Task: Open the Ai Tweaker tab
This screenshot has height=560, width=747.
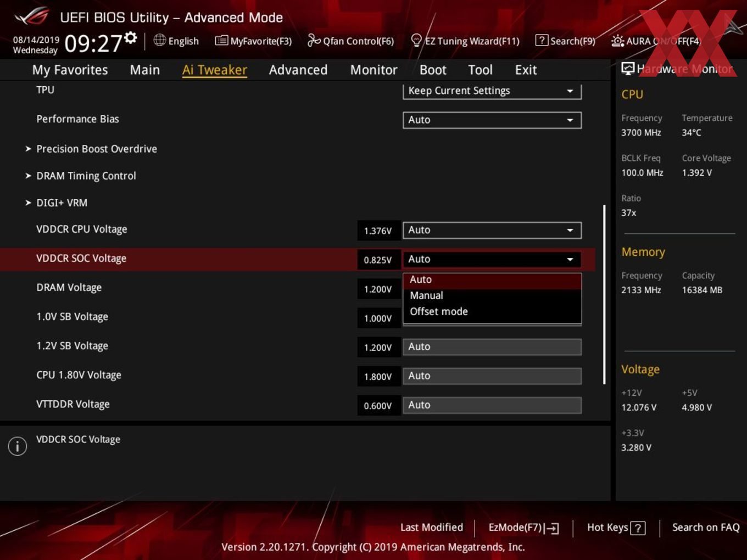Action: tap(215, 70)
